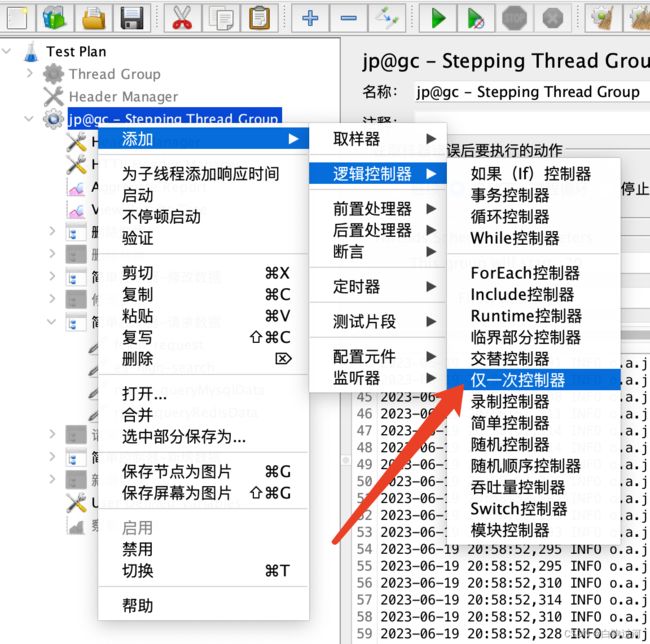Choose 切换 from context menu
The width and height of the screenshot is (650, 644).
pos(203,571)
